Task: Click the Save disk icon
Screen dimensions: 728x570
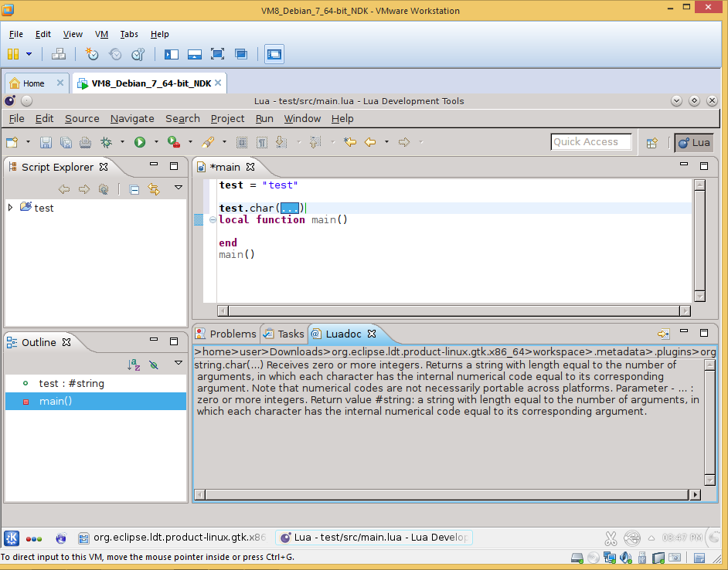Action: (x=46, y=142)
